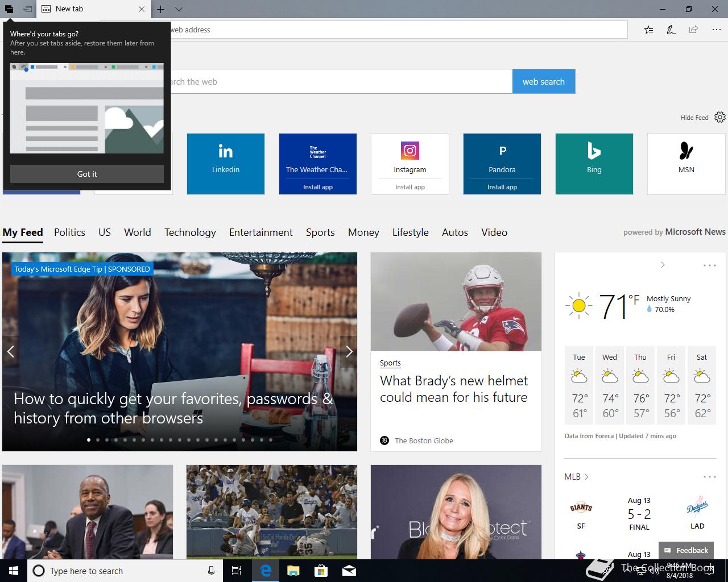Screen dimensions: 728x582
Task: Switch to the Autos tab
Action: click(455, 232)
